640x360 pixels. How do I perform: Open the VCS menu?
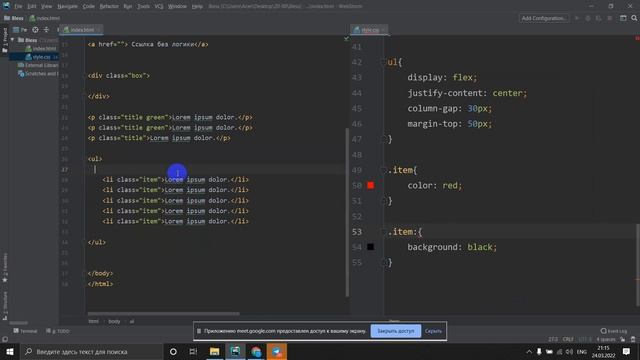coord(159,7)
